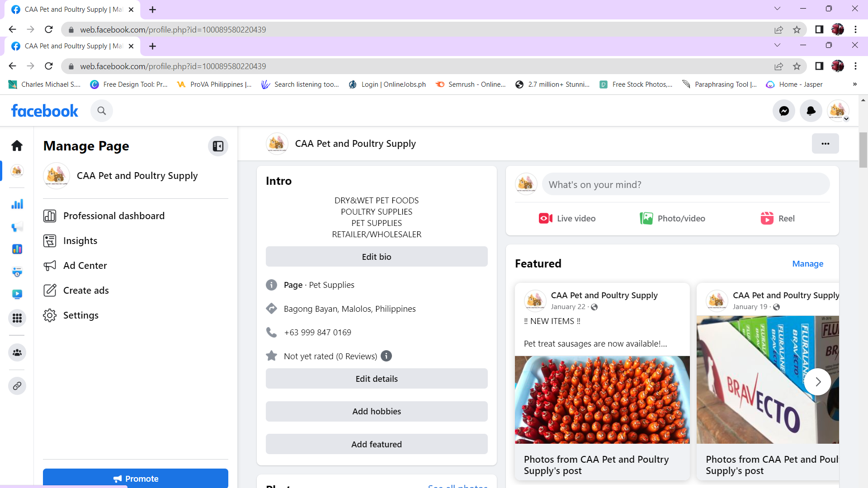
Task: Open the notifications bell
Action: click(811, 111)
